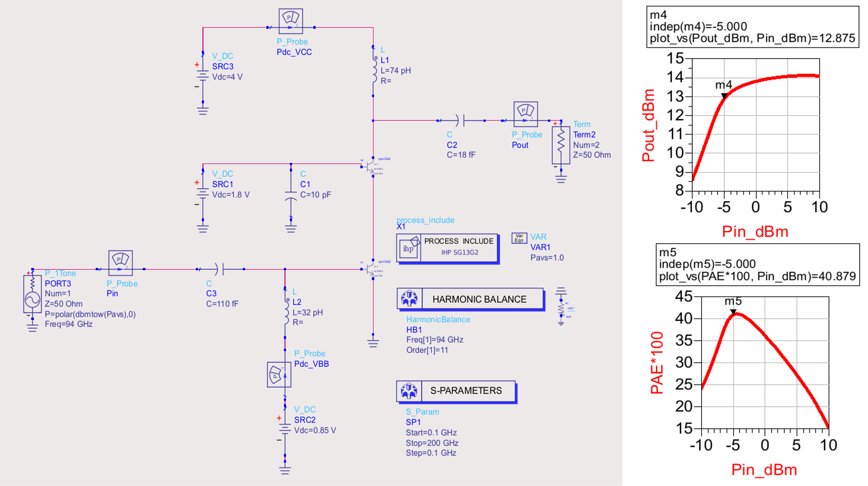868x486 pixels.
Task: Select the upper npn13G2 transistor Q2
Action: [371, 167]
